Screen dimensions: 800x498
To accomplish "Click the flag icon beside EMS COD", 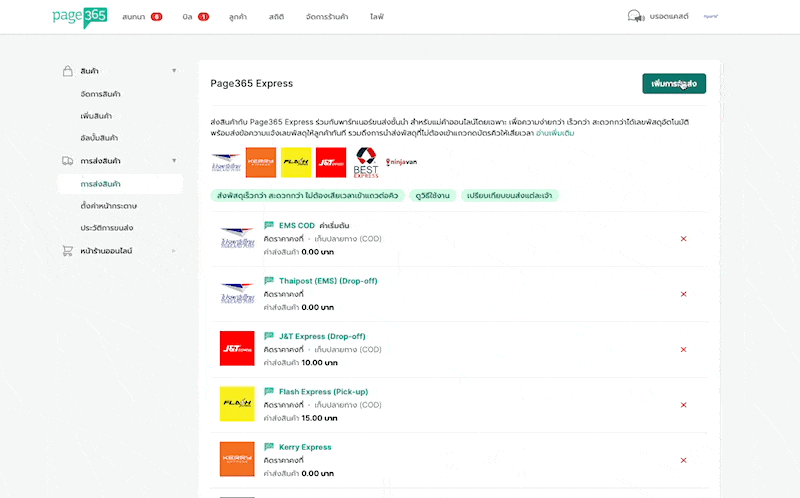I will point(269,225).
